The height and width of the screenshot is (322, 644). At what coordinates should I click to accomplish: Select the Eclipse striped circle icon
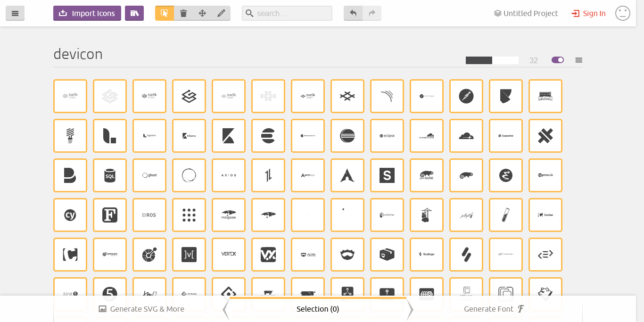point(347,136)
